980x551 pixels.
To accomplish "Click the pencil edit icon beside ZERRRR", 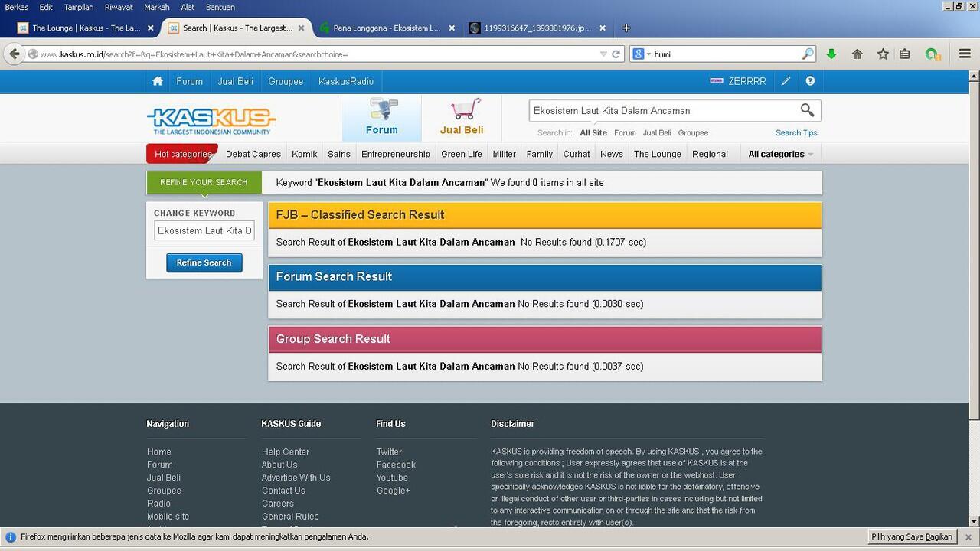I will [786, 81].
